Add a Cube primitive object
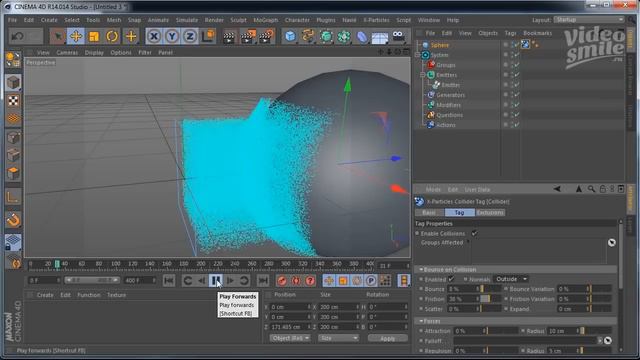 tap(290, 37)
